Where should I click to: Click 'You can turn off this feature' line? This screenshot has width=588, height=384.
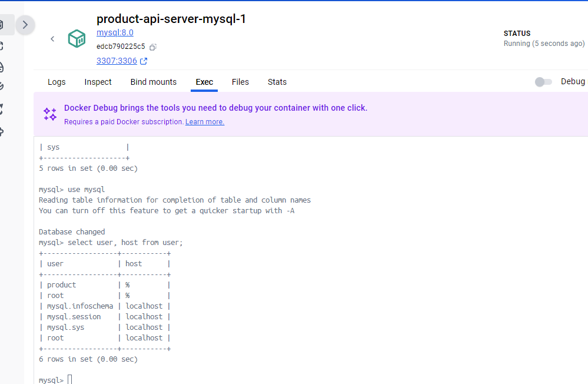pyautogui.click(x=167, y=211)
